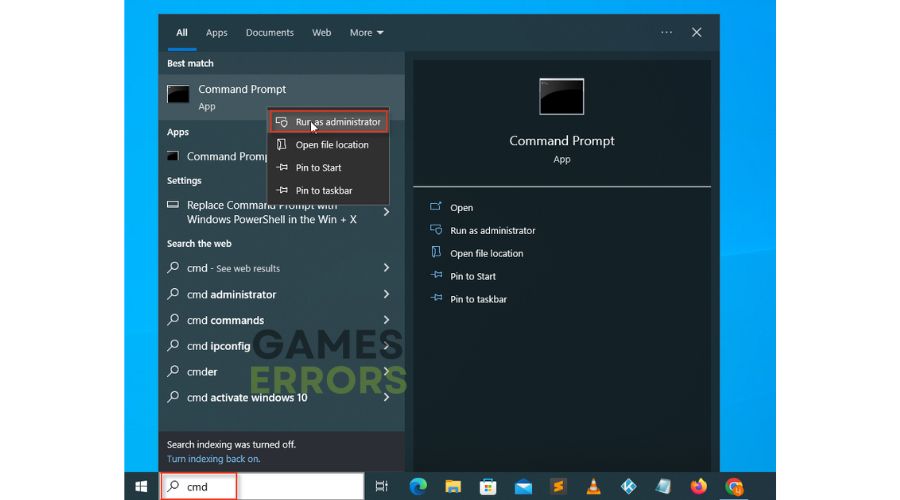
Task: Choose Open file location in context menu
Action: [328, 145]
